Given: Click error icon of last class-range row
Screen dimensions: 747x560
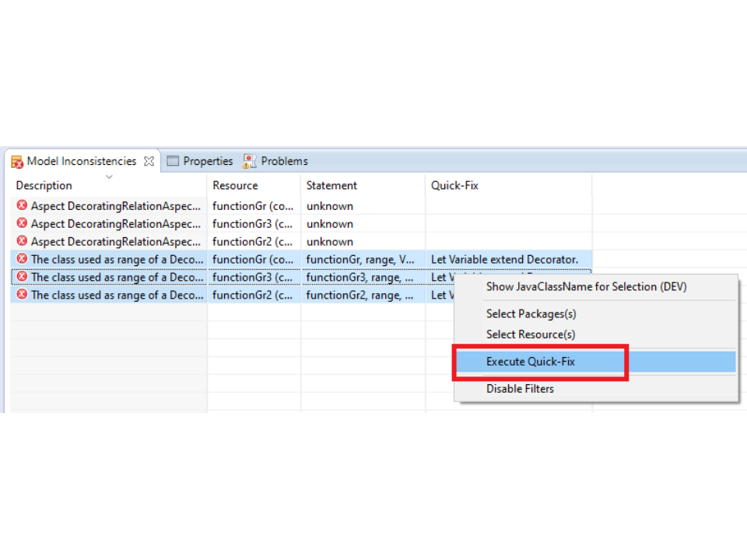Looking at the screenshot, I should click(x=22, y=295).
